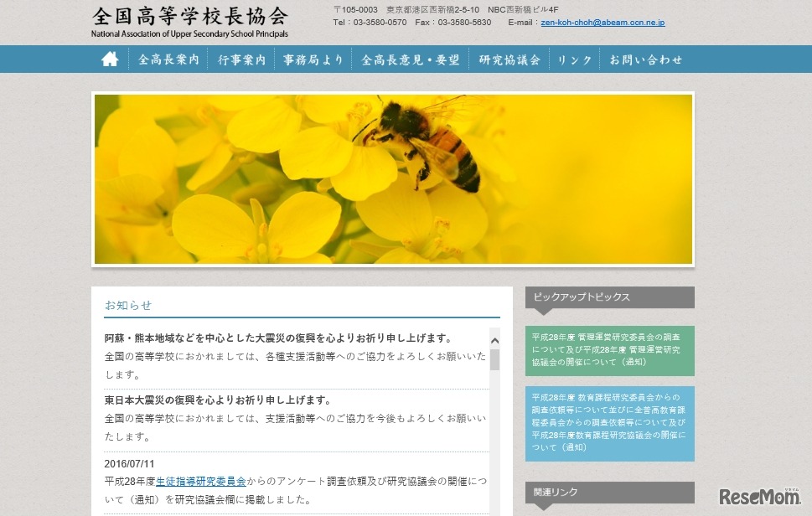Click the blue 教育課程研究委員会 pickup topic
The width and height of the screenshot is (812, 516).
coord(609,423)
